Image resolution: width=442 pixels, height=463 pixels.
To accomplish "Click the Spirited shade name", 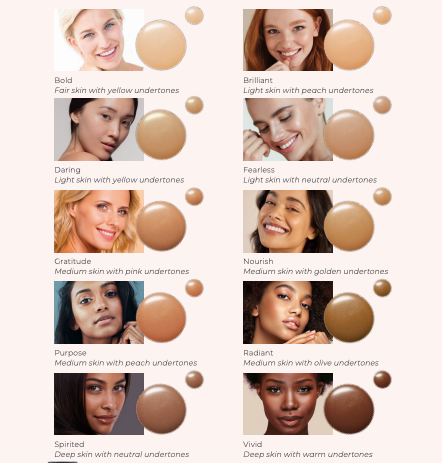I will (x=69, y=444).
